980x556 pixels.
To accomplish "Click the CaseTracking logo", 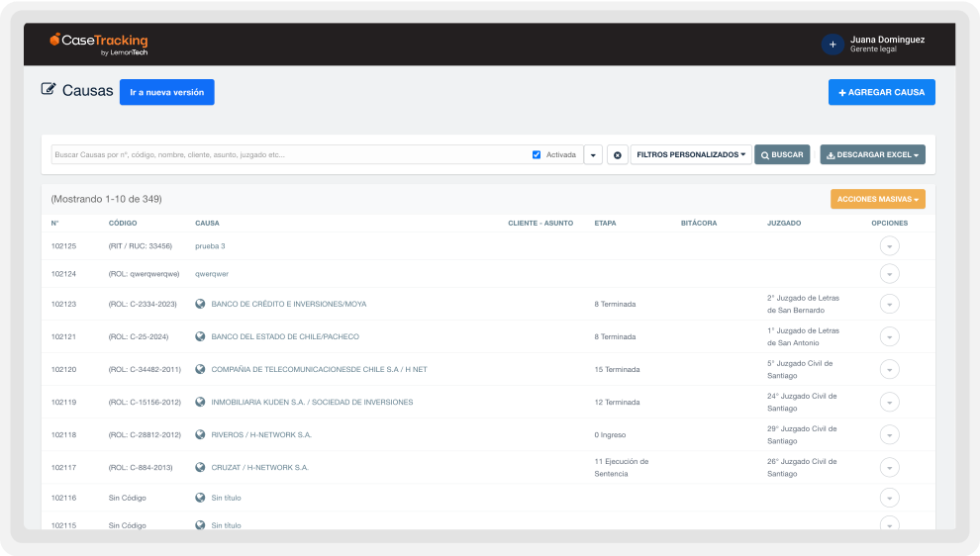I will point(99,44).
